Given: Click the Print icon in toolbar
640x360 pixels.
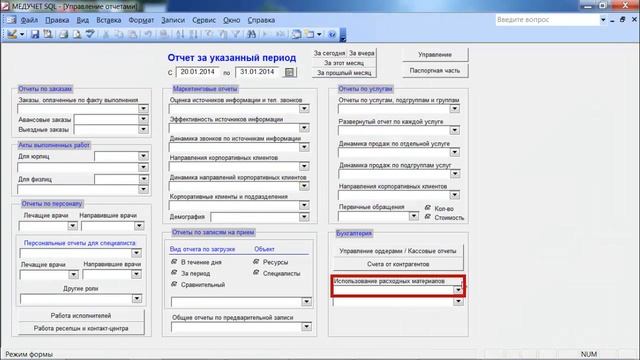Looking at the screenshot, I should pyautogui.click(x=63, y=34).
